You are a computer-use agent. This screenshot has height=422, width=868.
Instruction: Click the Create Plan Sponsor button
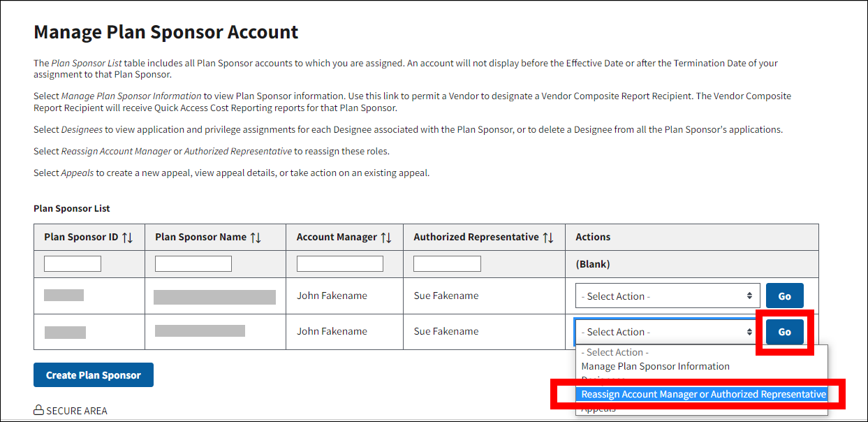tap(94, 375)
